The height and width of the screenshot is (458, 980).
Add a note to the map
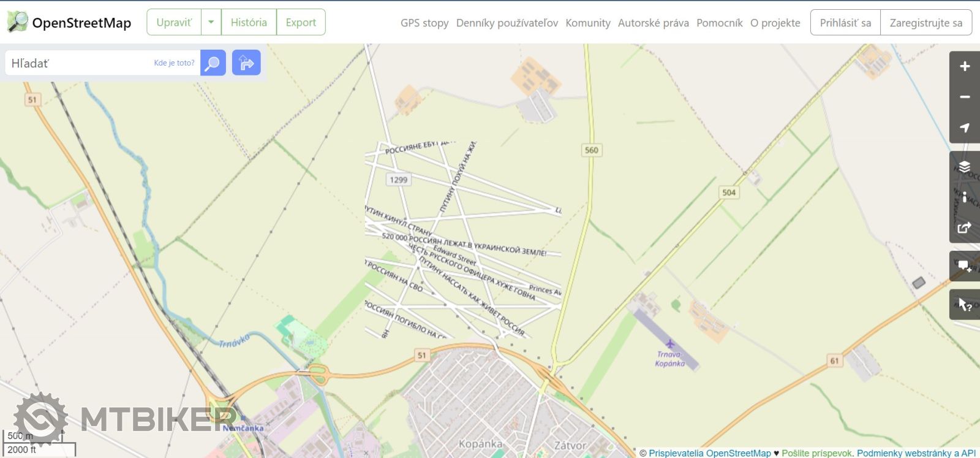point(964,266)
